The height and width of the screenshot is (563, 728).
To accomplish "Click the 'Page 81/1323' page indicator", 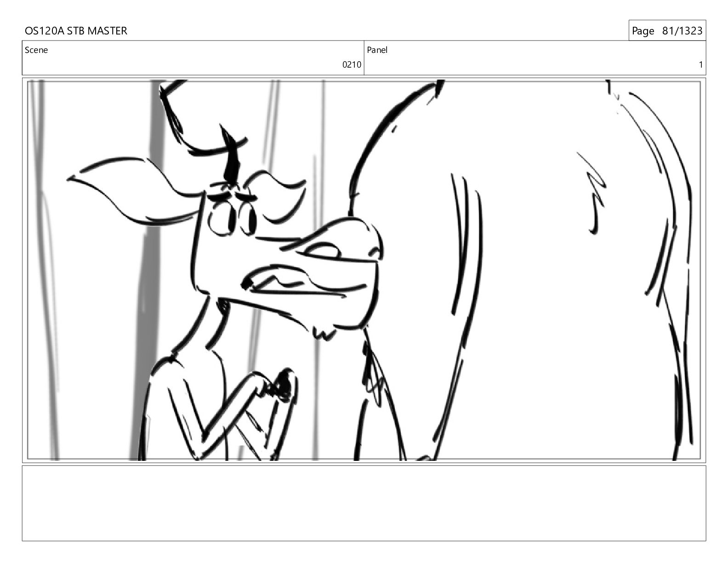I will (667, 31).
